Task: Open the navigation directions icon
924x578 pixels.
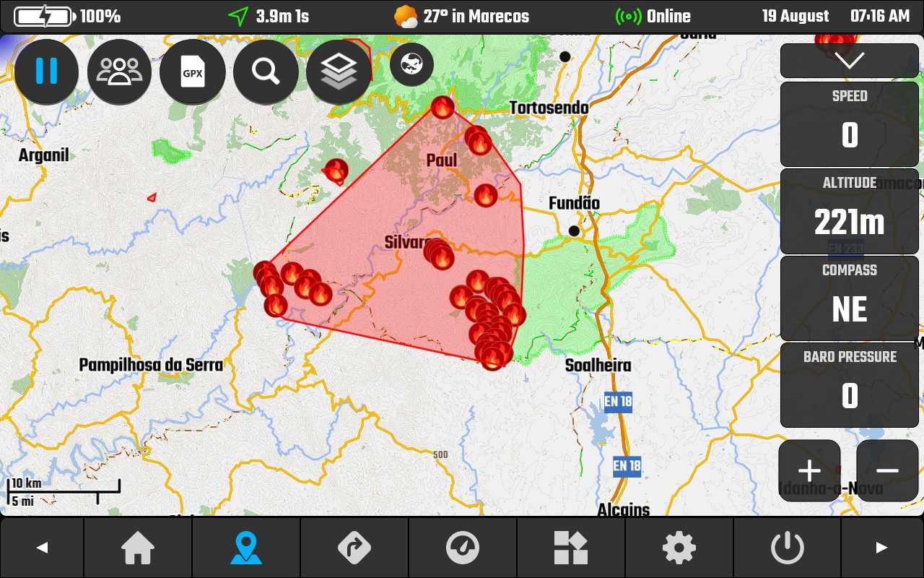Action: point(354,548)
